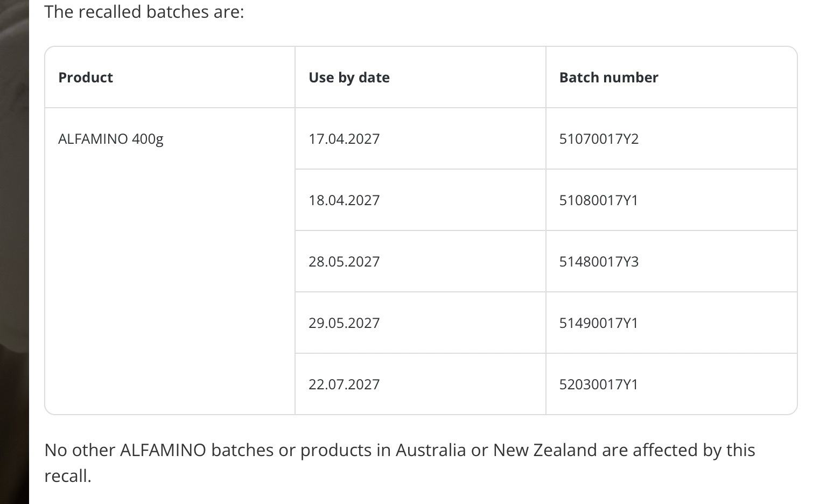Select the 29.05.2027 use by date
The height and width of the screenshot is (504, 827).
click(x=344, y=323)
